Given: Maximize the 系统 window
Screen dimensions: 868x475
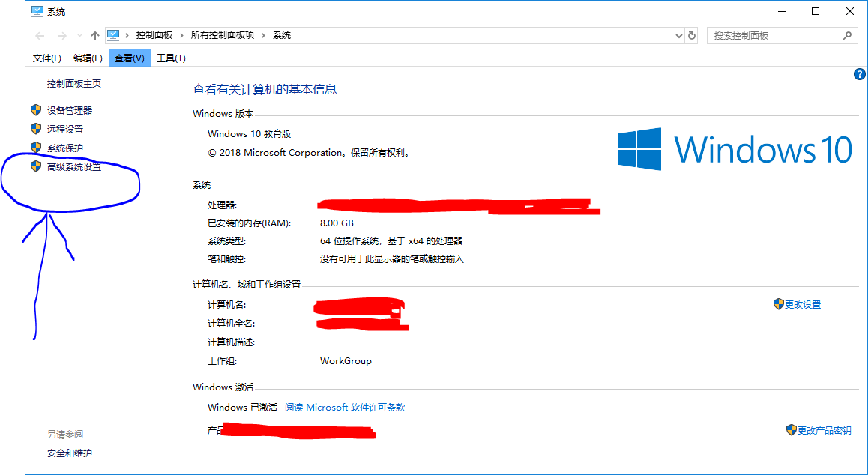Looking at the screenshot, I should 816,12.
